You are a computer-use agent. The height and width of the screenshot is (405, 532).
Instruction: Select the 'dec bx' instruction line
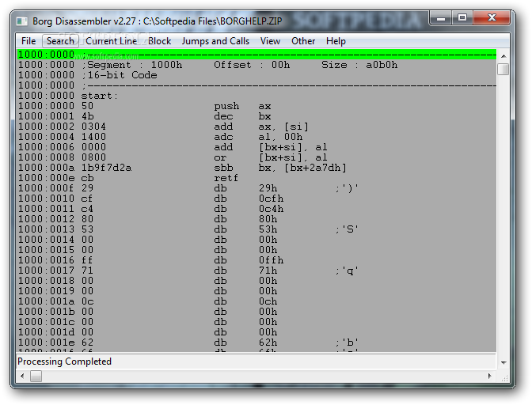click(x=256, y=116)
